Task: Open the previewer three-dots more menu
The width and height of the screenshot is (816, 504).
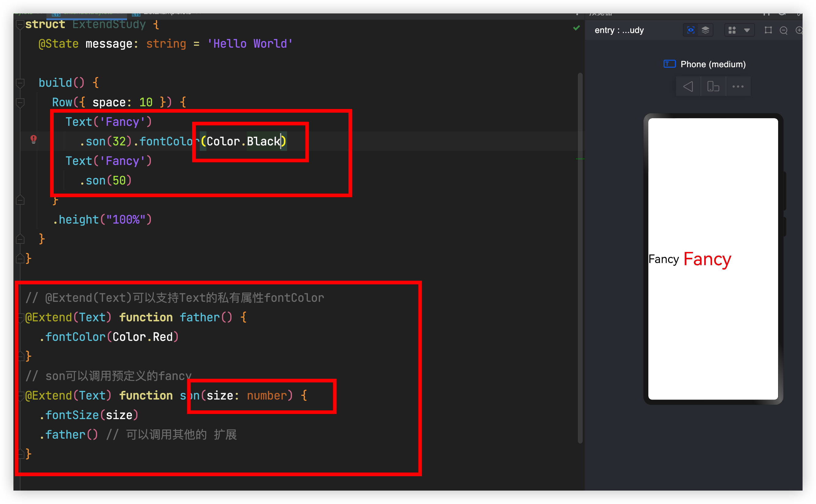Action: pyautogui.click(x=738, y=87)
